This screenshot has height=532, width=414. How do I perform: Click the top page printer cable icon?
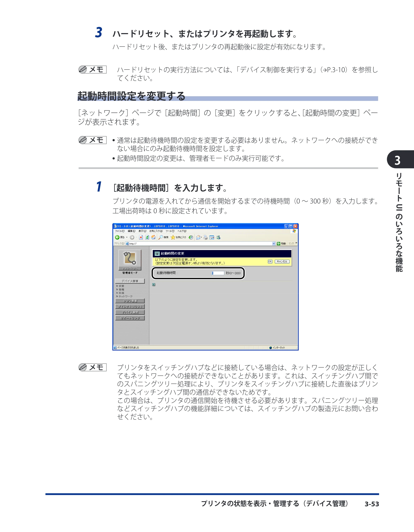(x=130, y=260)
